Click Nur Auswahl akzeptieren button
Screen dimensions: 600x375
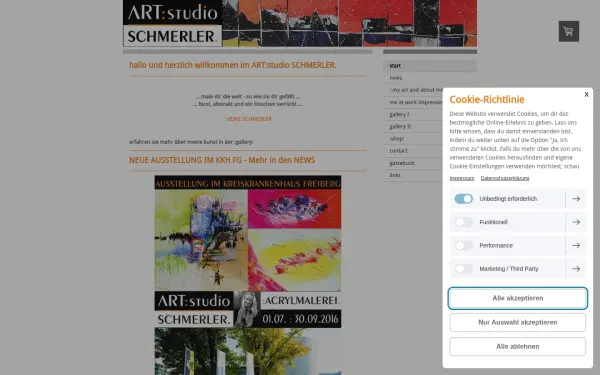(x=518, y=322)
